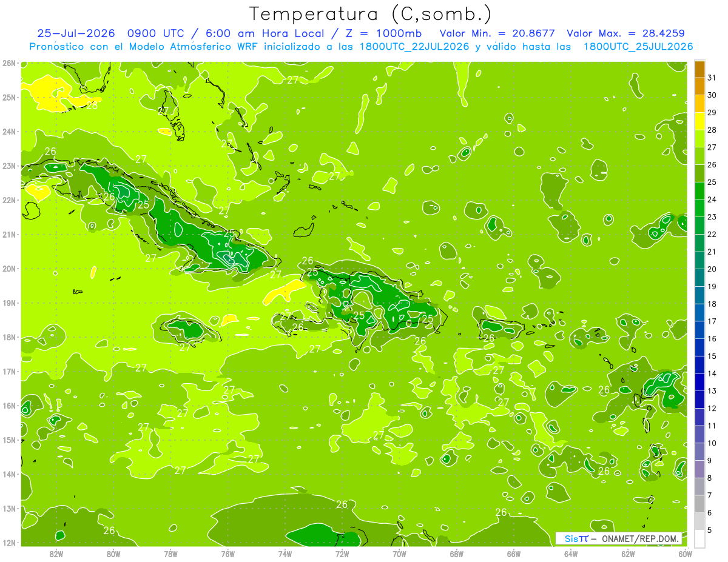Click color scale label "30"
728x562 pixels.
point(712,95)
